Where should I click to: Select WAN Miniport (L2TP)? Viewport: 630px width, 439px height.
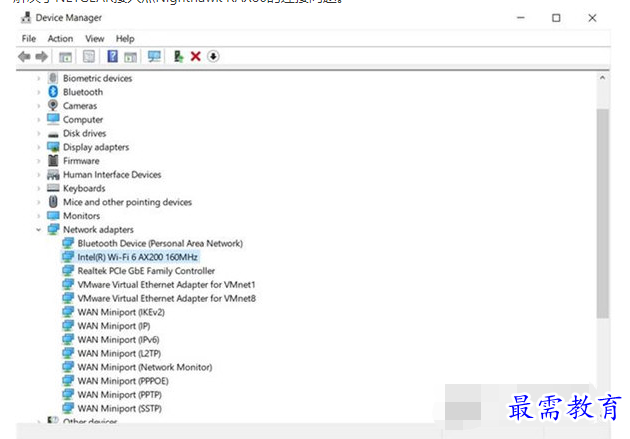click(119, 353)
